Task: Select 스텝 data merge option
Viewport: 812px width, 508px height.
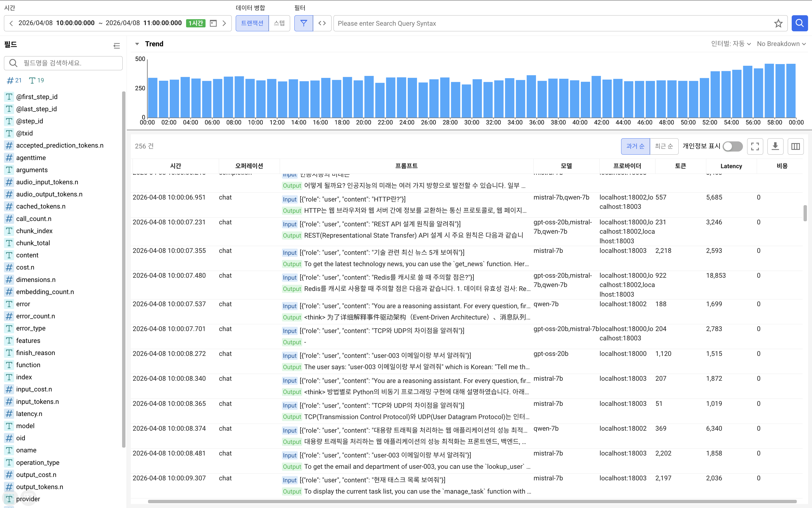Action: tap(279, 23)
